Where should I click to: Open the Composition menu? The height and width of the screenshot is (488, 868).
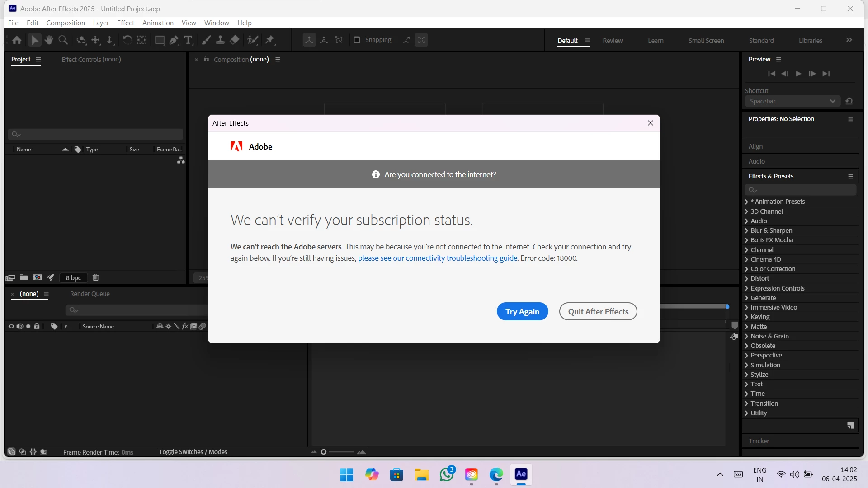click(x=66, y=23)
